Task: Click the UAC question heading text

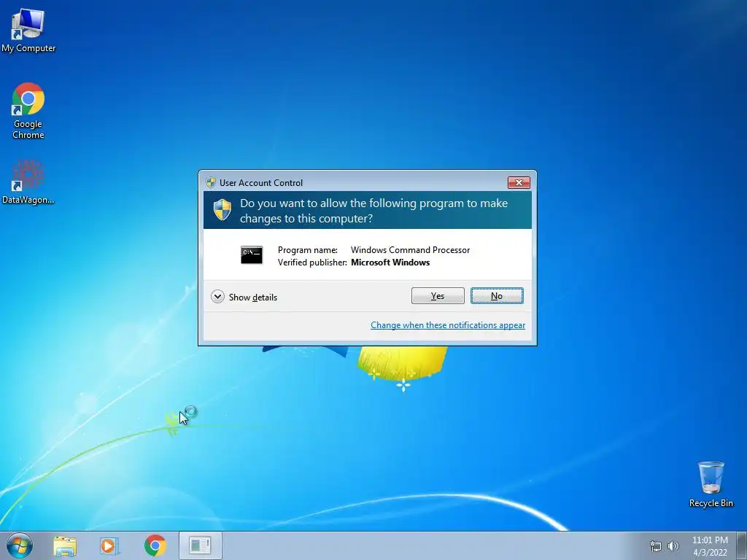Action: pyautogui.click(x=374, y=211)
